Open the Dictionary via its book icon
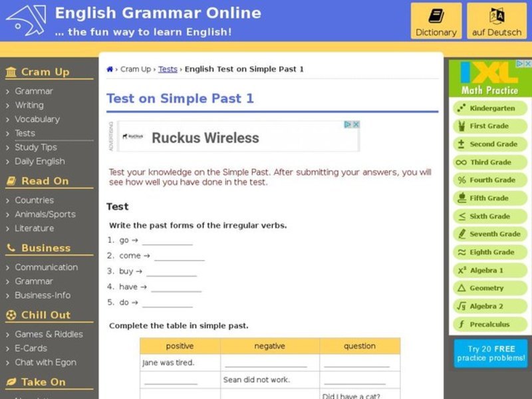This screenshot has height=399, width=532. [x=436, y=14]
